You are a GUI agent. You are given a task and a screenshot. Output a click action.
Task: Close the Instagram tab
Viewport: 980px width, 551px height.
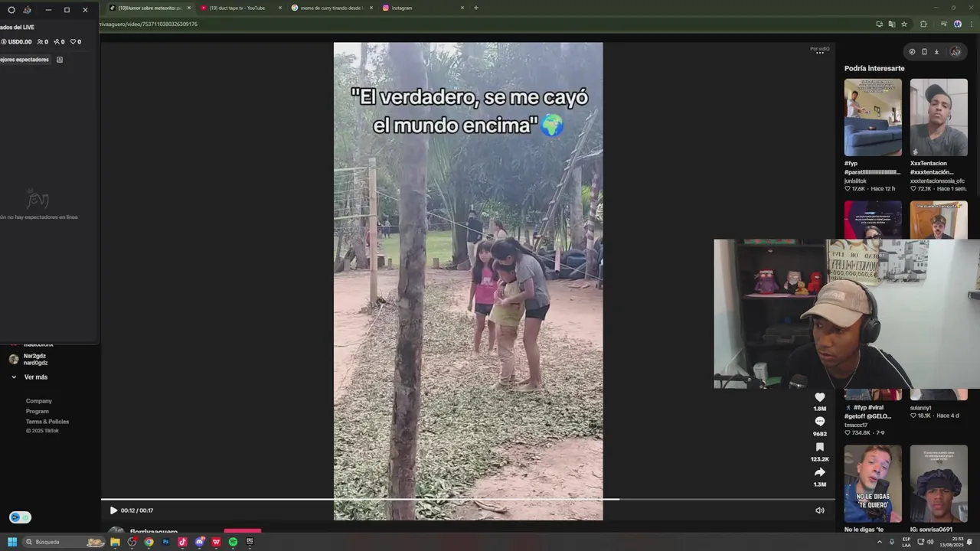[x=462, y=8]
